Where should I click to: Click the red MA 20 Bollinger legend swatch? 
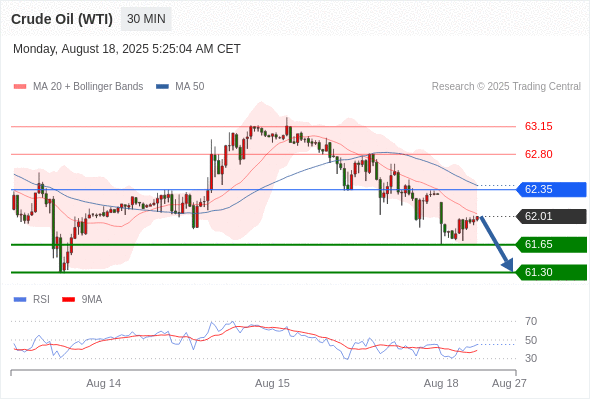pos(20,87)
